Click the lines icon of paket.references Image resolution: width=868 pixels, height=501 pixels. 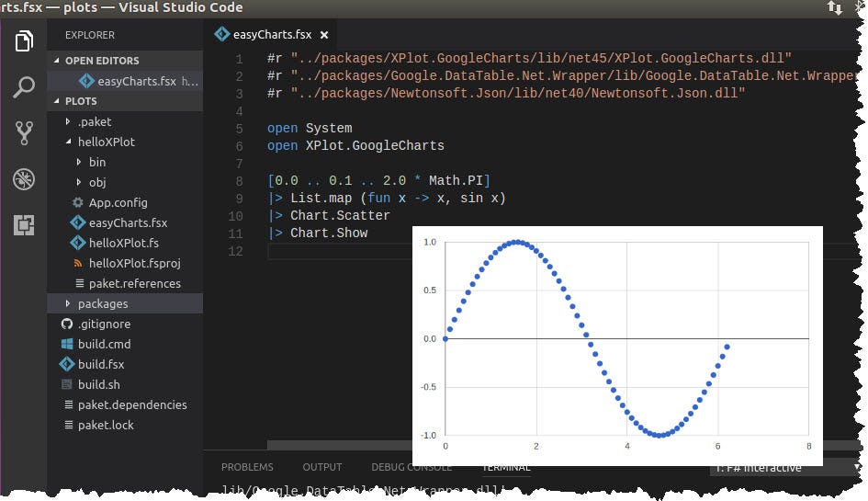point(79,283)
